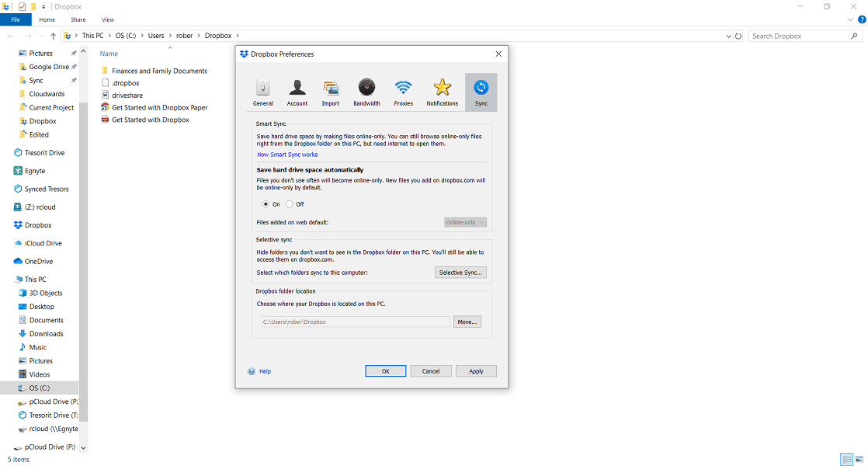Open the Sync folder in sidebar

click(36, 80)
